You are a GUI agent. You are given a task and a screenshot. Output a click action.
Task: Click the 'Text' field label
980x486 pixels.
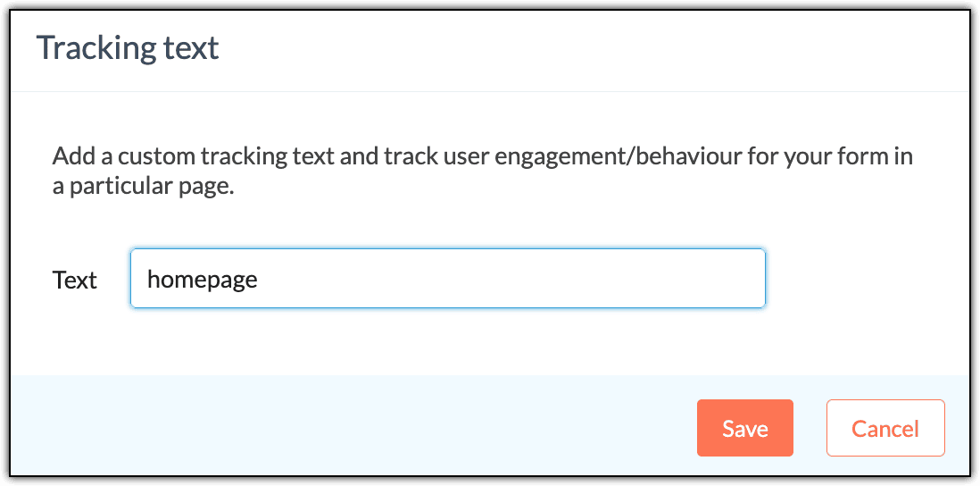[75, 280]
